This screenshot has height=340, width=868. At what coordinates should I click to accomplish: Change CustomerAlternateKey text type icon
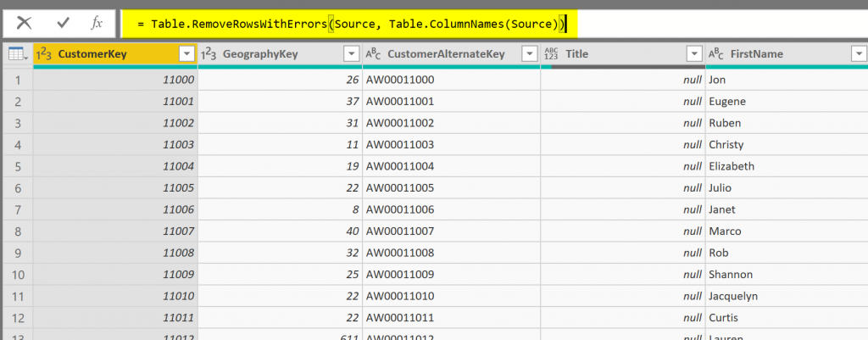coord(373,54)
